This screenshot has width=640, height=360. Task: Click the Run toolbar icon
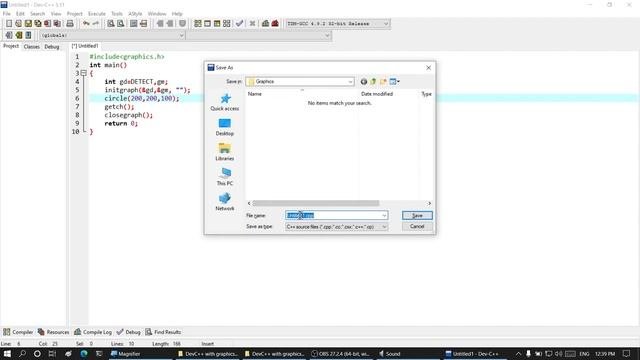point(207,24)
